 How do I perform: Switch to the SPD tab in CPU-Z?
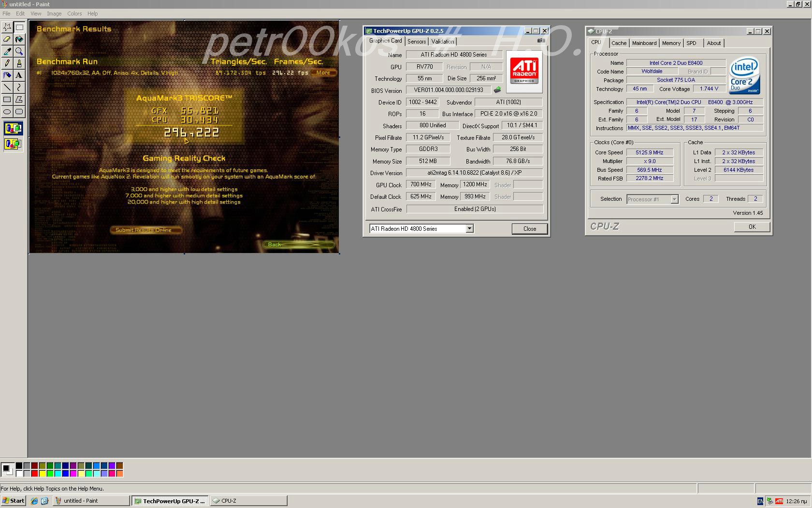tap(691, 43)
